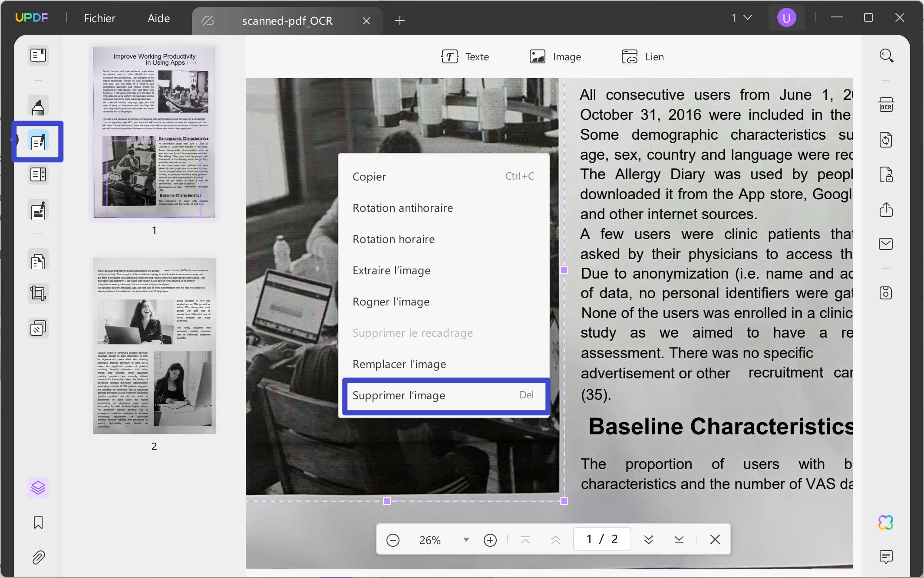Select Extraire l'image menu entry
The image size is (924, 578).
pyautogui.click(x=391, y=271)
